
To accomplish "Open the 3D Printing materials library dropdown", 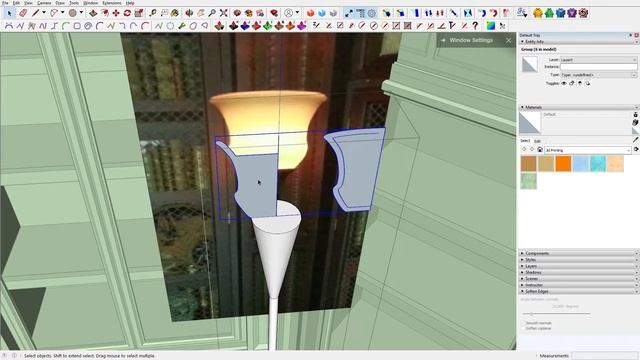I will pyautogui.click(x=588, y=150).
